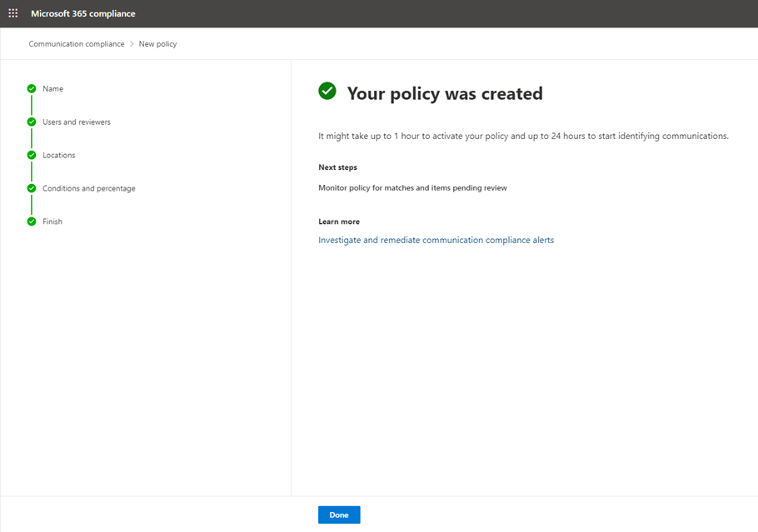Image resolution: width=758 pixels, height=532 pixels.
Task: Click the green checkmark beside Name step
Action: pyautogui.click(x=32, y=88)
